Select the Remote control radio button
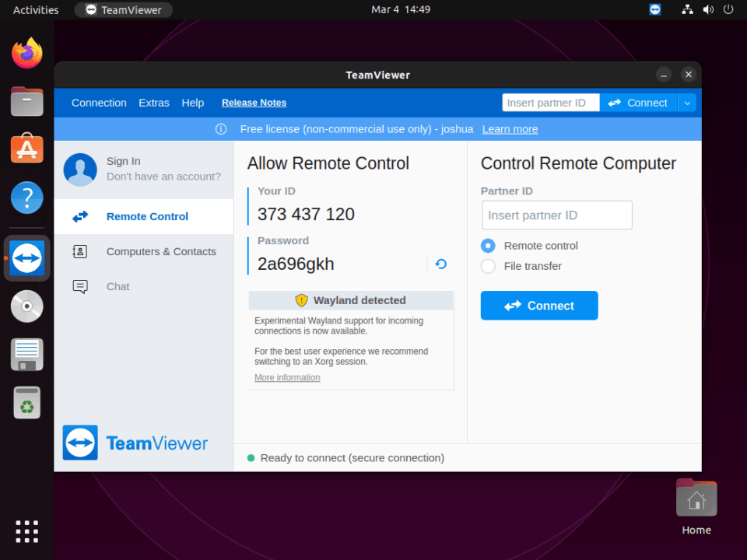 click(x=488, y=246)
